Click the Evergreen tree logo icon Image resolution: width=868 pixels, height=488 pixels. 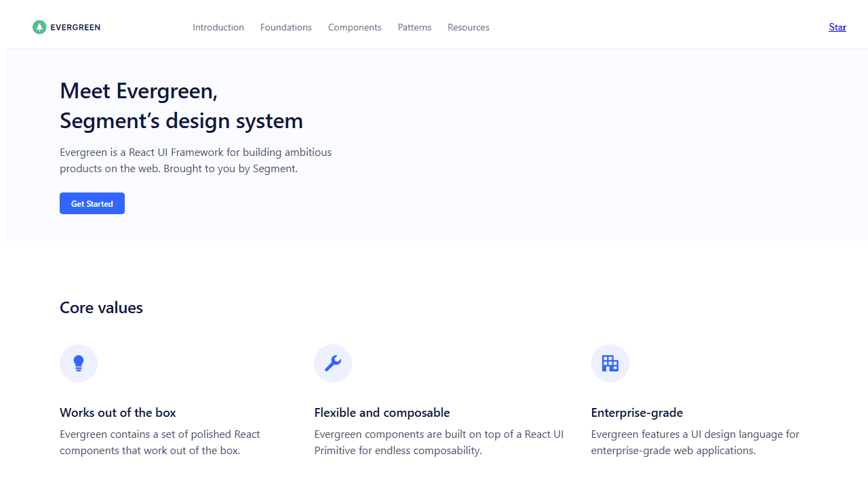click(39, 27)
